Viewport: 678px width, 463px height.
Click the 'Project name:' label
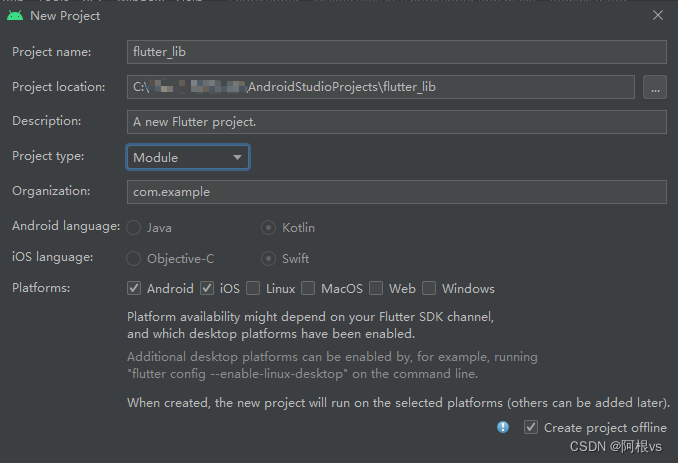pos(51,52)
